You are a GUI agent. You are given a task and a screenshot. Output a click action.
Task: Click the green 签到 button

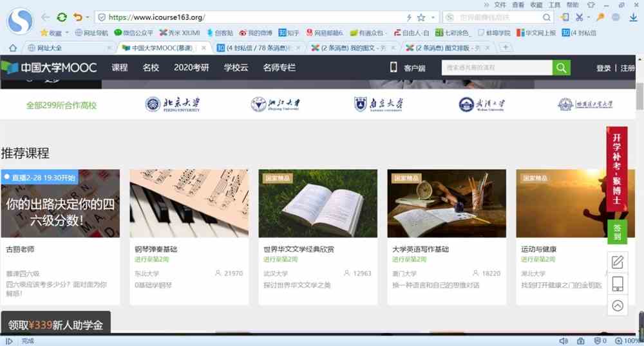click(x=617, y=232)
